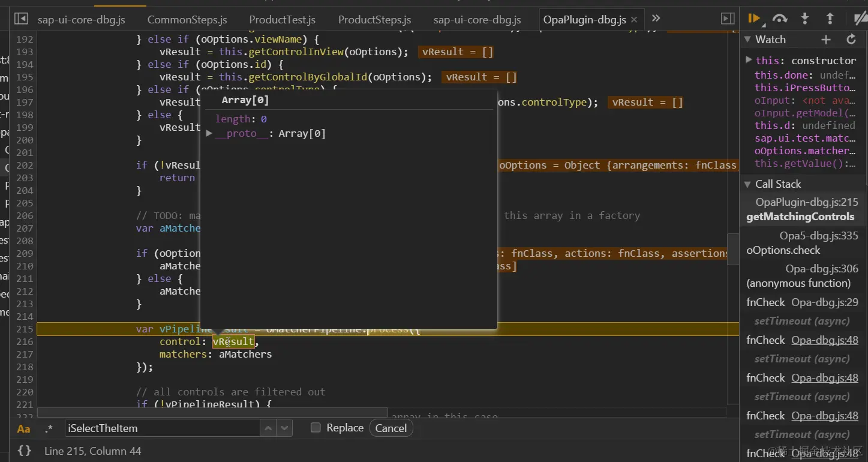Toggle regular expression search (.*)
This screenshot has width=868, height=462.
coord(49,428)
